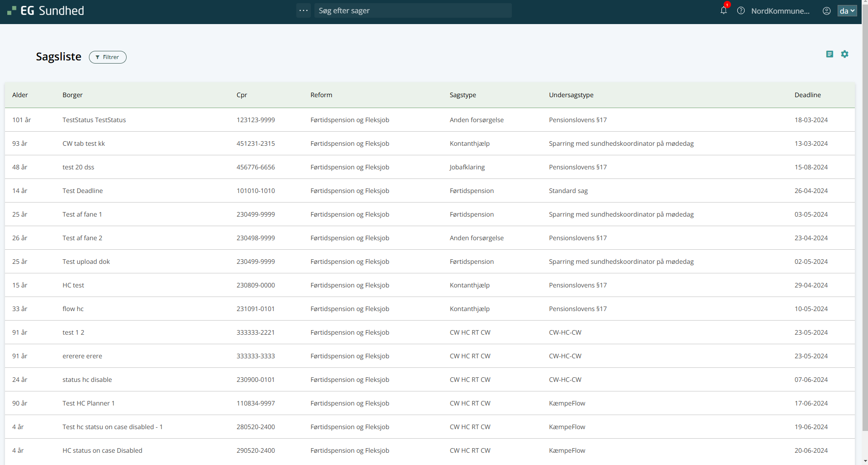This screenshot has width=868, height=465.
Task: Focus the Søg efter sager search field
Action: click(x=413, y=10)
